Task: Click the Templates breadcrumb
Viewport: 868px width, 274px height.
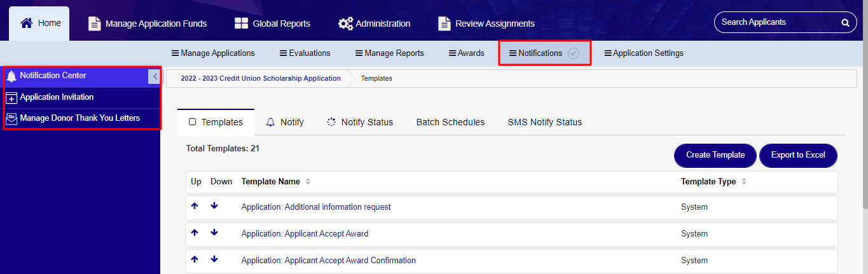Action: pos(376,78)
